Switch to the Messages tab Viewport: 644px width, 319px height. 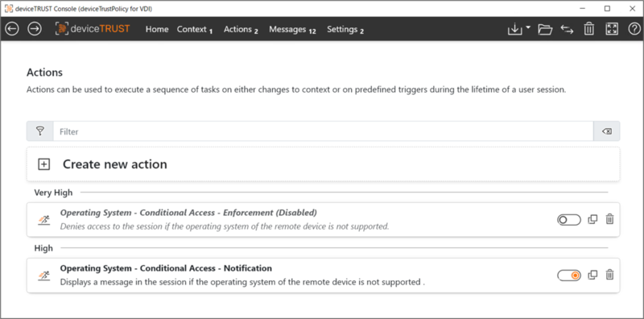point(292,30)
